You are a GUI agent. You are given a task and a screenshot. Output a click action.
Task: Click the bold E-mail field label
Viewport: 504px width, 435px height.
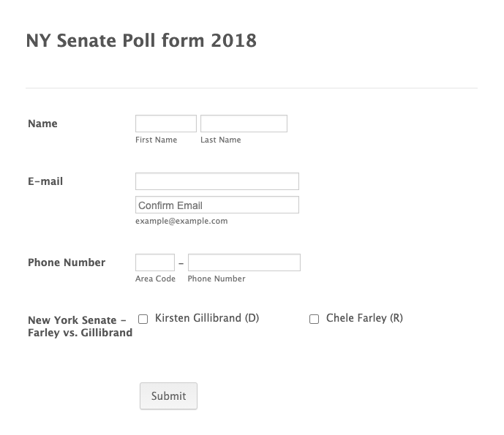[45, 181]
